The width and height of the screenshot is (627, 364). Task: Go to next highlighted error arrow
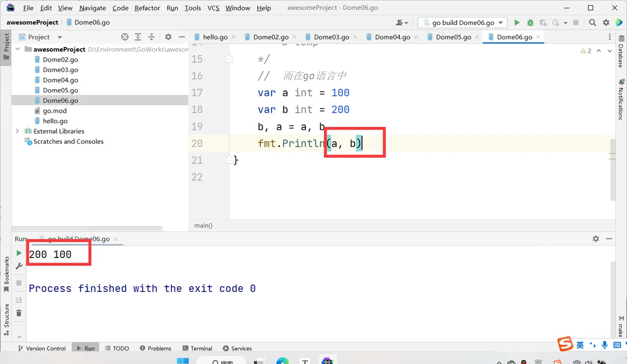609,51
